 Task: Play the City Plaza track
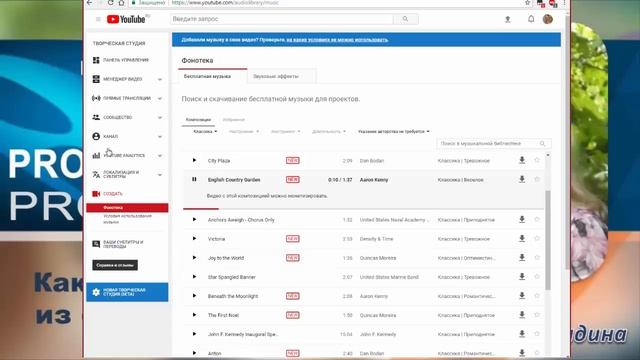[x=194, y=160]
